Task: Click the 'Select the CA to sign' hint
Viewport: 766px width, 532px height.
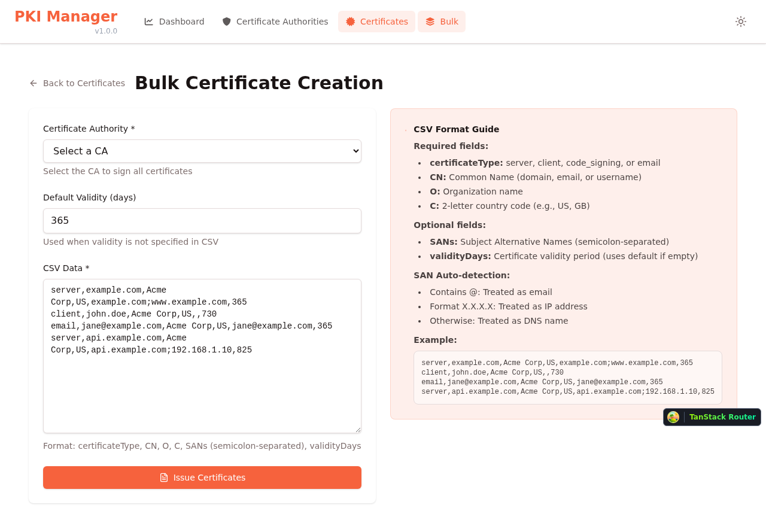Action: [118, 171]
